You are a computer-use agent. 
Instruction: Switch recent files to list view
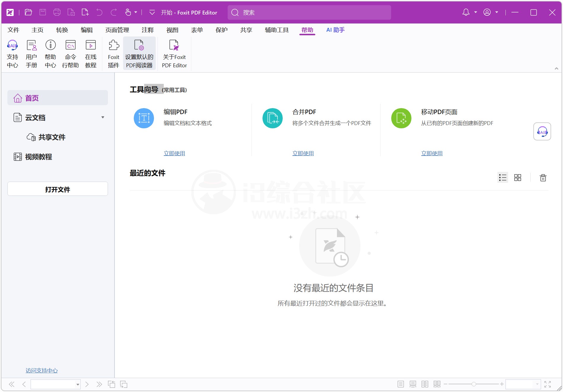(x=502, y=178)
